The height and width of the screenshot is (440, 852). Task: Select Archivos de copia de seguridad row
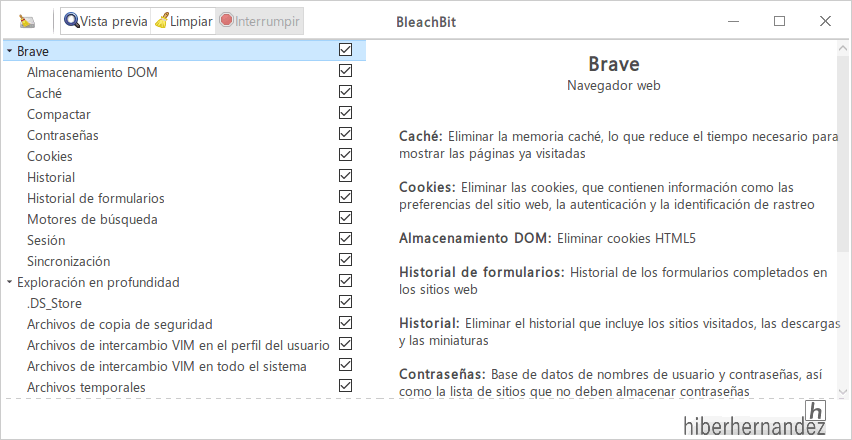pos(184,324)
